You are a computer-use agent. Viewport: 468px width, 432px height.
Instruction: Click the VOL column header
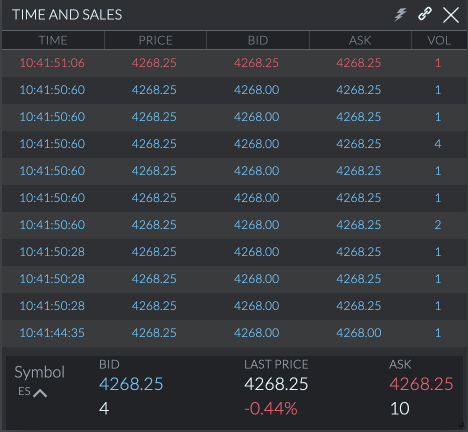439,40
